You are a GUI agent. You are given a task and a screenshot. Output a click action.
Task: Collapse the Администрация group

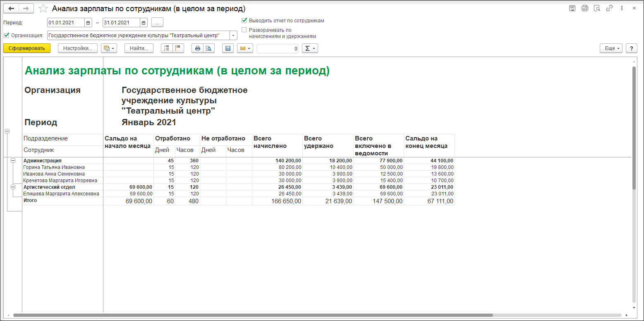pyautogui.click(x=13, y=161)
